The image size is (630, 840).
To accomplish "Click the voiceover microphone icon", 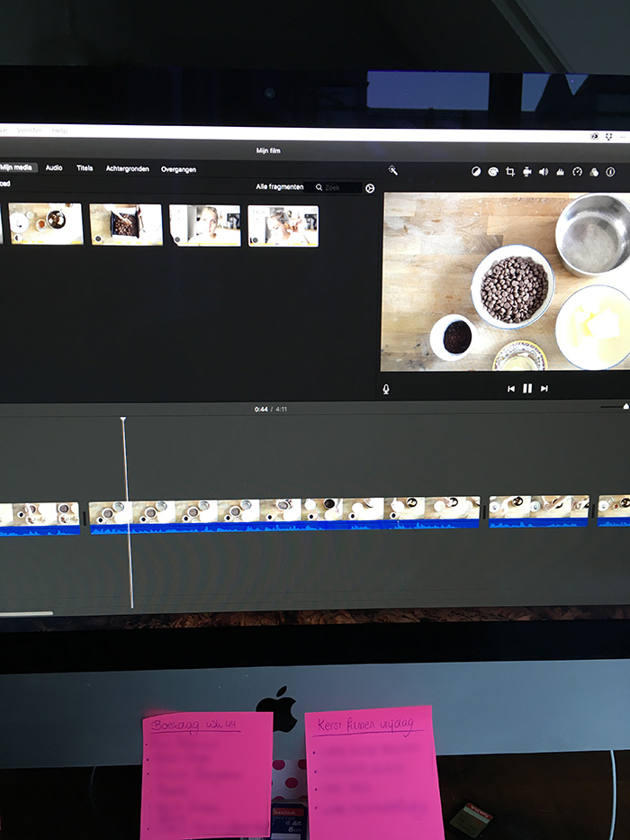I will pos(386,390).
